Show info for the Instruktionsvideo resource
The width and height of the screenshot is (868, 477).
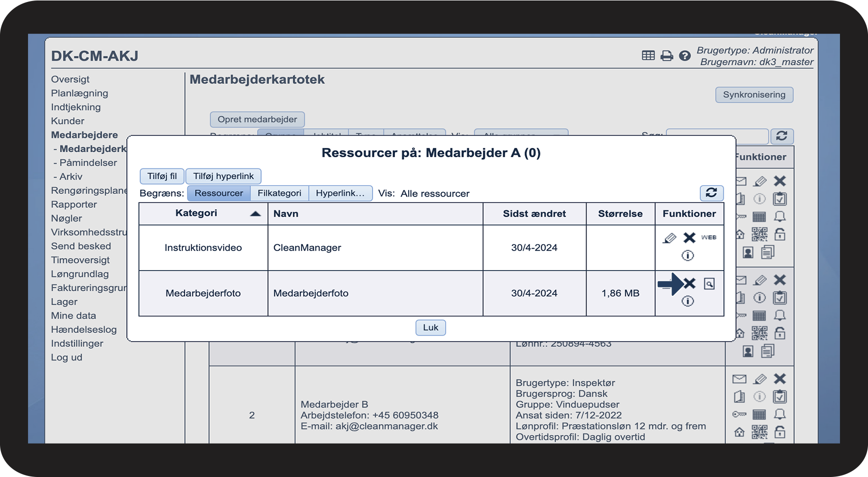click(x=688, y=255)
